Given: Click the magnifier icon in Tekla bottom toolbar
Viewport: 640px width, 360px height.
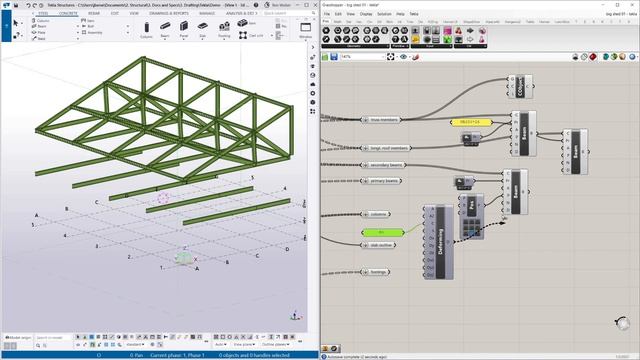Looking at the screenshot, I should (x=38, y=345).
